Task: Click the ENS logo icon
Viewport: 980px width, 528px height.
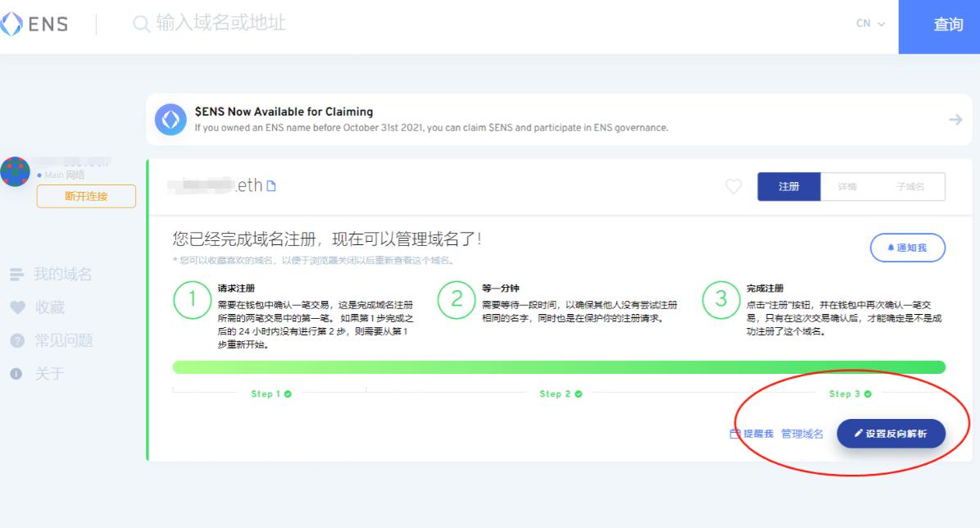Action: point(11,25)
